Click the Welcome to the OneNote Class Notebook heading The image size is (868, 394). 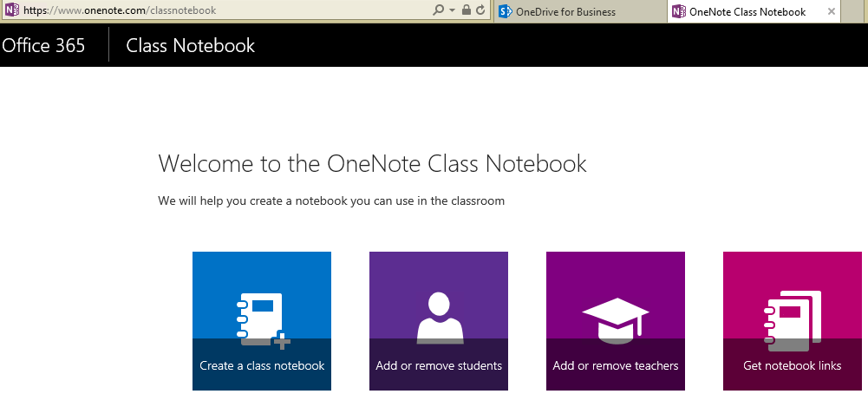pyautogui.click(x=372, y=164)
